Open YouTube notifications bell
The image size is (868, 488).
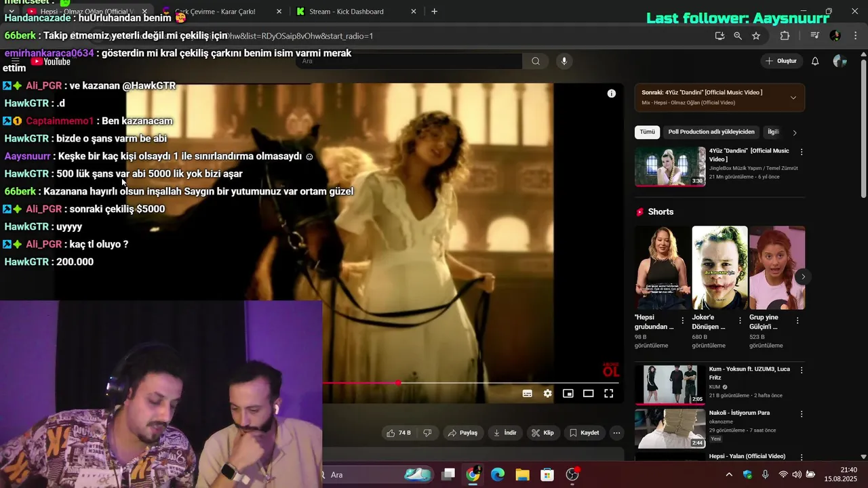point(815,61)
